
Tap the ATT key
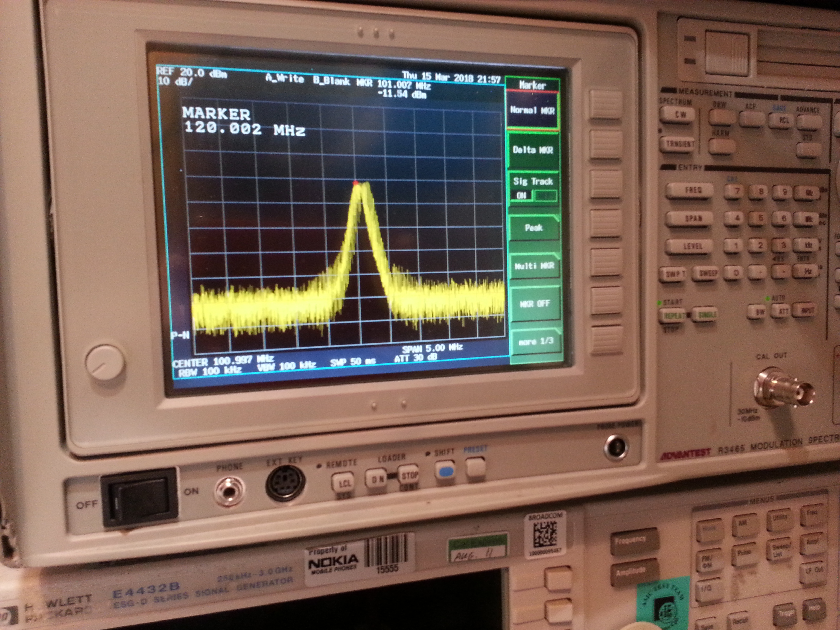pos(782,312)
